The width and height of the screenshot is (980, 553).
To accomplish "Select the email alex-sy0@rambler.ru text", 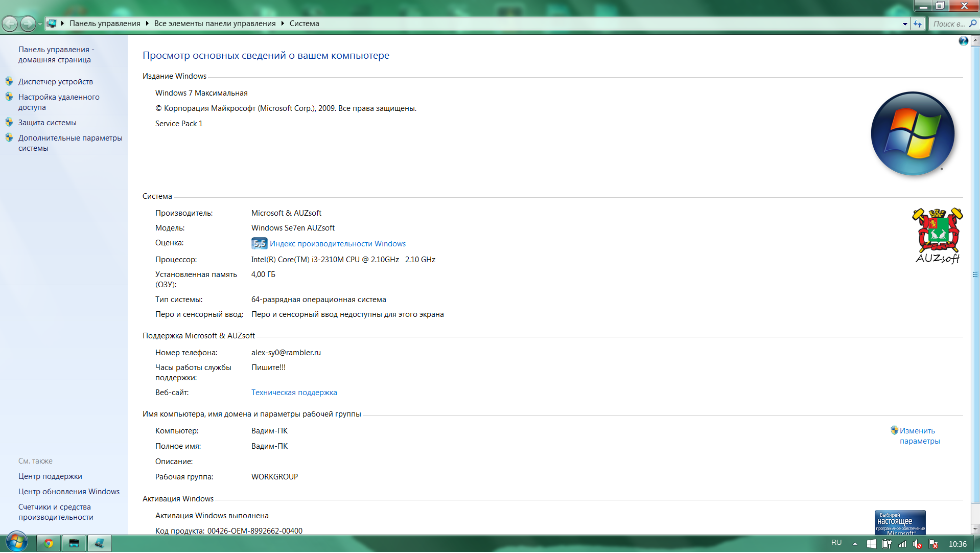I will pos(286,353).
